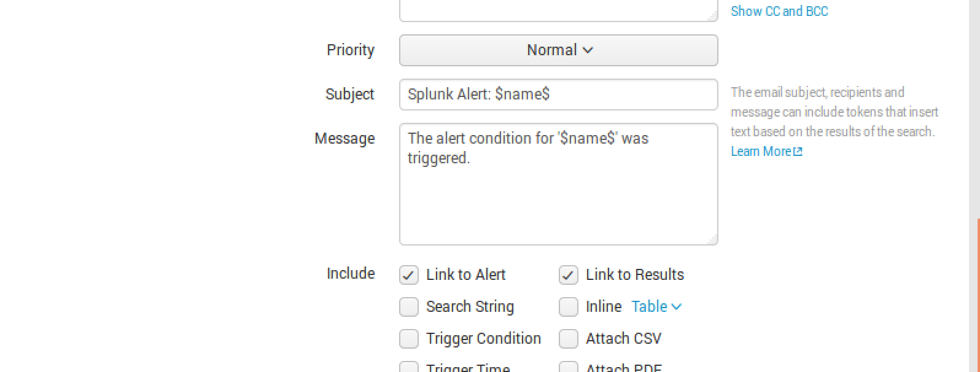Click Show CC and BCC link
This screenshot has height=372, width=980.
tap(779, 12)
